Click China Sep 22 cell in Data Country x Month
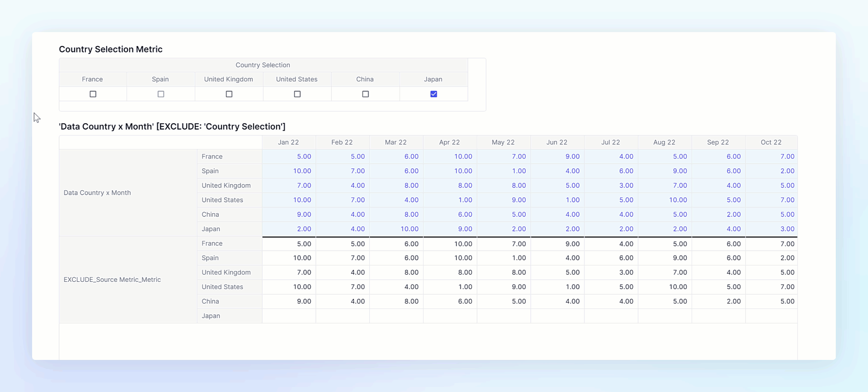The height and width of the screenshot is (392, 868). click(719, 215)
